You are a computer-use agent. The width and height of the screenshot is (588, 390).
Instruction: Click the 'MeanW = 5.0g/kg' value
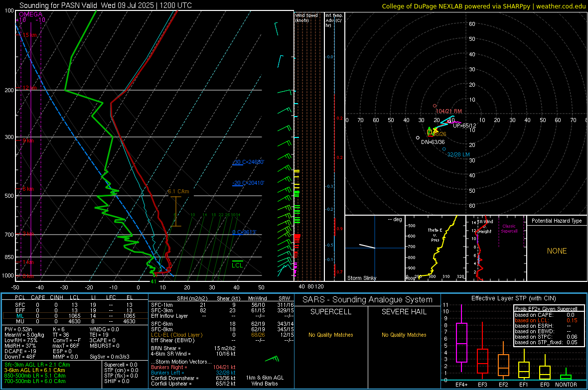24,335
